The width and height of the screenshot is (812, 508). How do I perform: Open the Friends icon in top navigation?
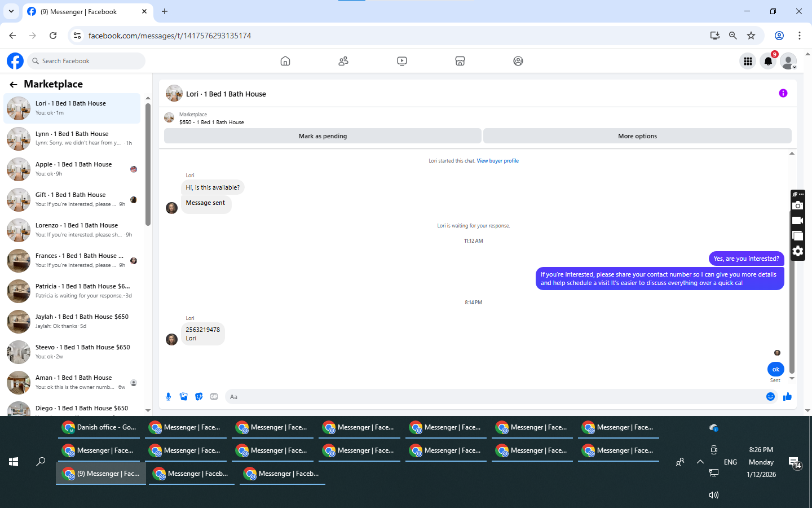(343, 61)
